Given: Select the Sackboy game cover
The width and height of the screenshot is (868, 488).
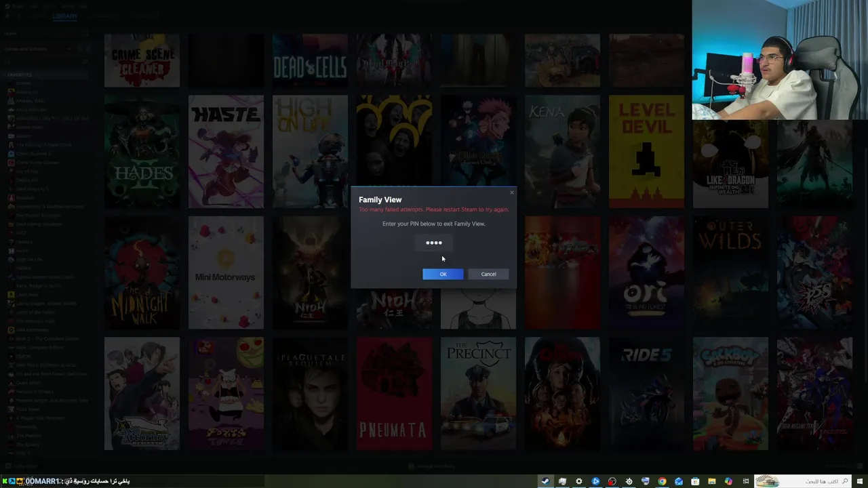Looking at the screenshot, I should (x=730, y=394).
